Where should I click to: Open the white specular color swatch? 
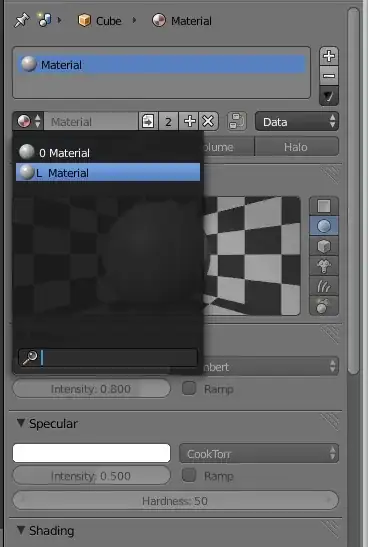pos(92,453)
